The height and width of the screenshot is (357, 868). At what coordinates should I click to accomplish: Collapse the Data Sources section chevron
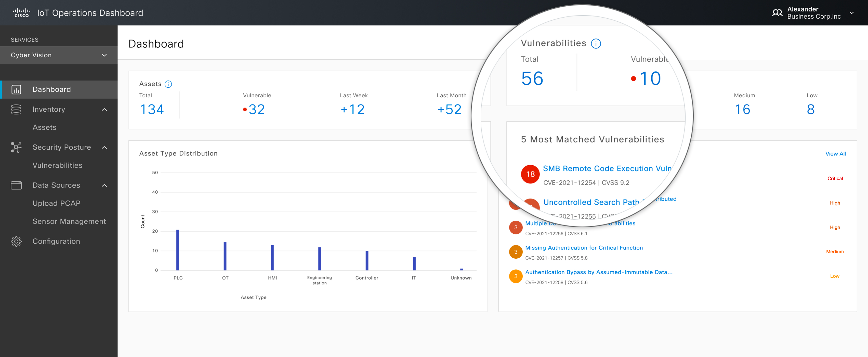tap(104, 185)
